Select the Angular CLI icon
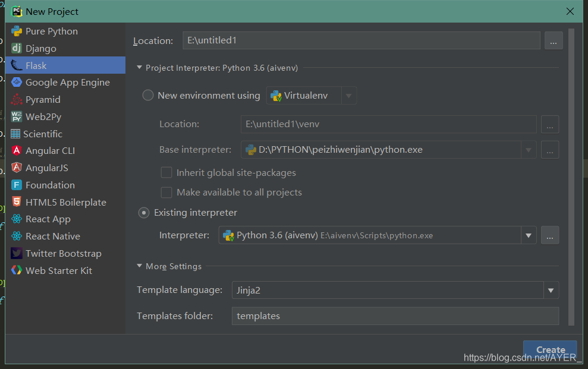The height and width of the screenshot is (369, 588). [17, 150]
